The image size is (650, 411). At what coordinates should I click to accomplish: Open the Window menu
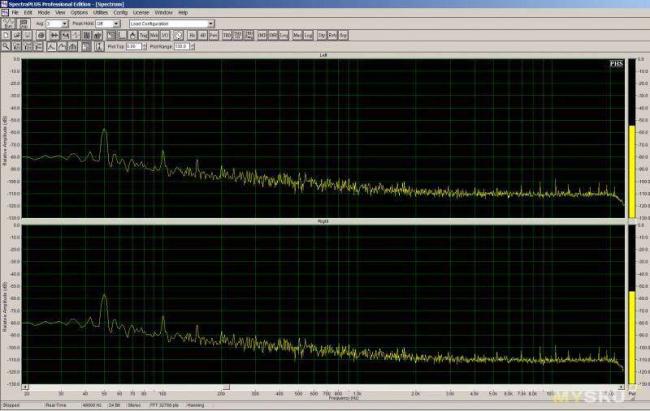click(163, 12)
